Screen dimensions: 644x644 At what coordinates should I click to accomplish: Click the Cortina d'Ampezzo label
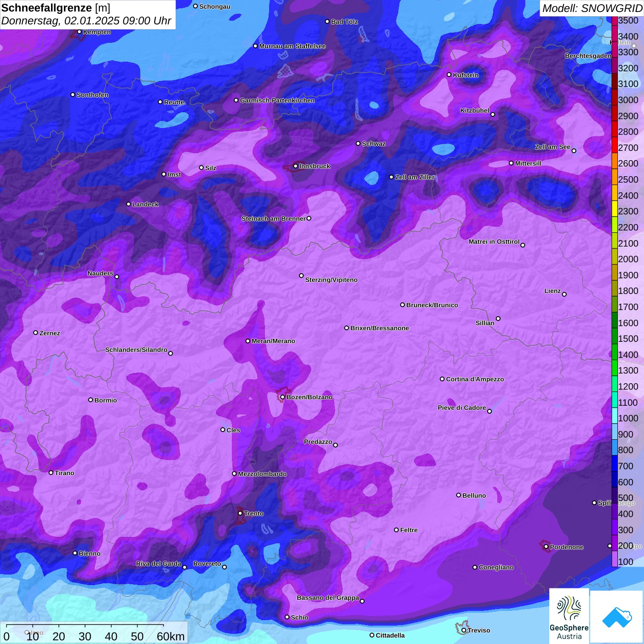tap(475, 379)
